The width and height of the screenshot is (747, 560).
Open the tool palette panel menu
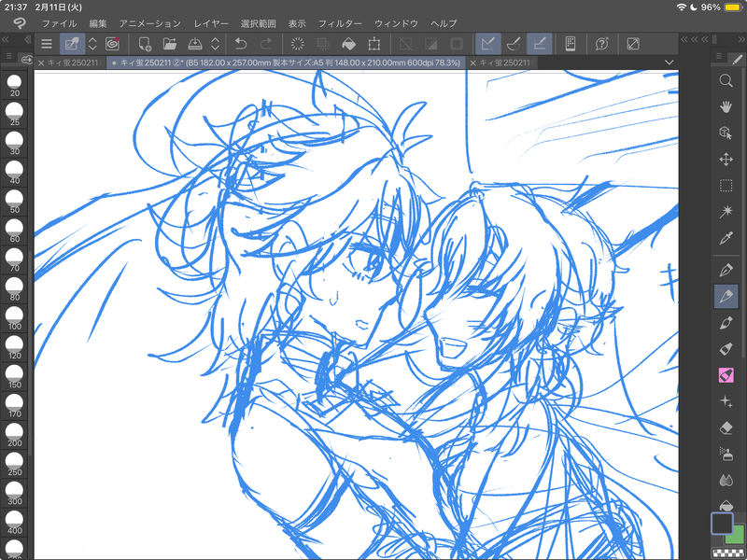coord(719,57)
